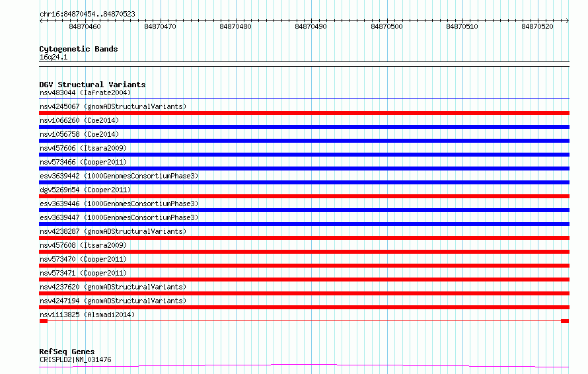Open variant dgv5269n54 (Cooper2011)
The height and width of the screenshot is (374, 588).
pyautogui.click(x=85, y=190)
